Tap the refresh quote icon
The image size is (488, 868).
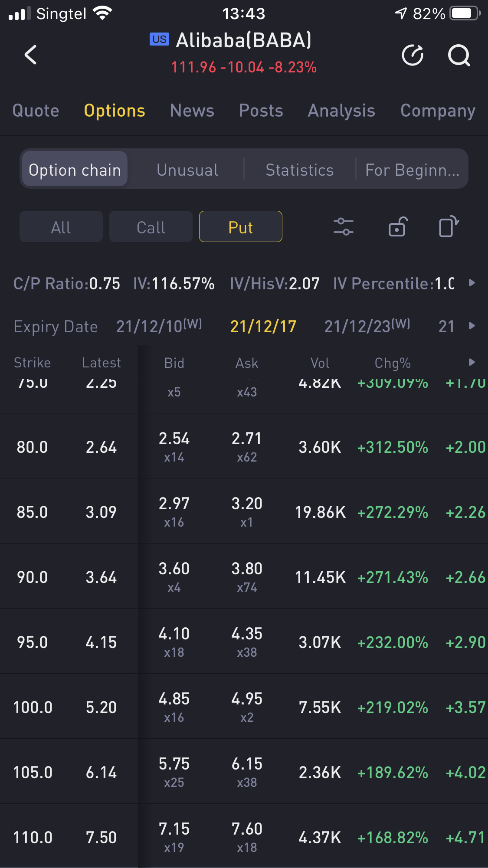tap(413, 55)
